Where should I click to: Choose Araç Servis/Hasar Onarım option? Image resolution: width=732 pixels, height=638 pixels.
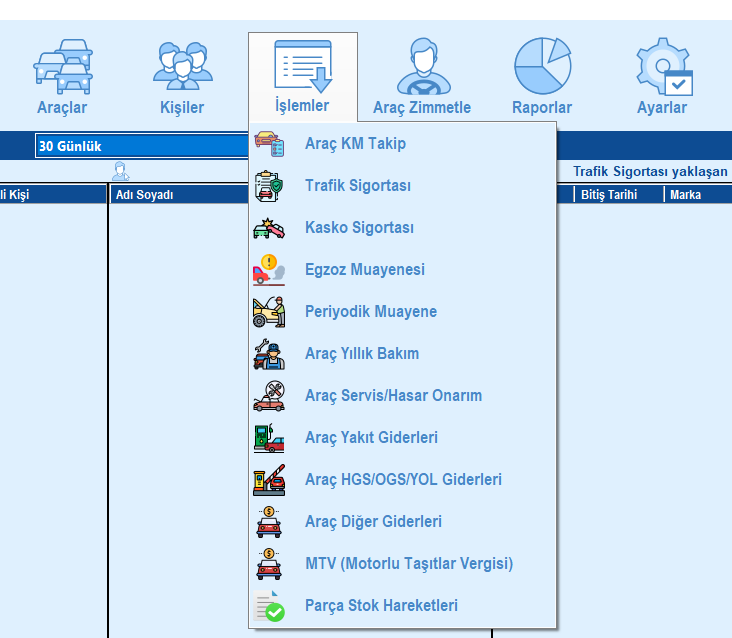(393, 396)
